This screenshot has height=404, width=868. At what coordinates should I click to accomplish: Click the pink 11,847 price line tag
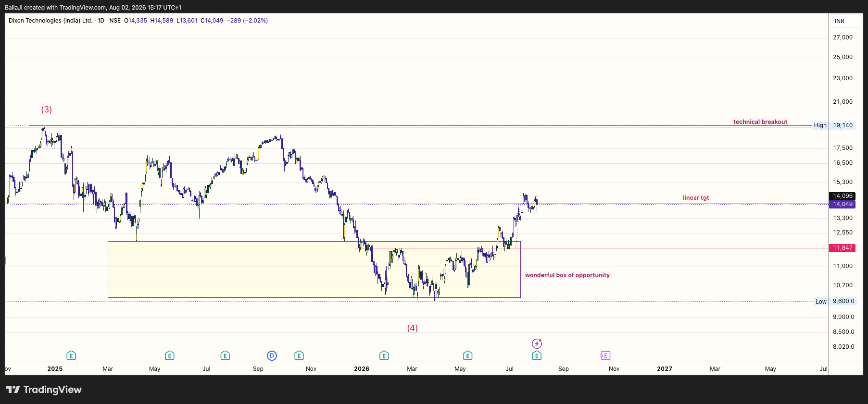(x=843, y=248)
